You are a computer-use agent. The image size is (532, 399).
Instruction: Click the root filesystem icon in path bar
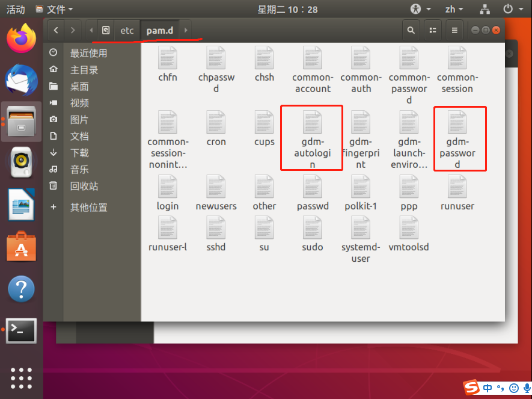pyautogui.click(x=106, y=30)
